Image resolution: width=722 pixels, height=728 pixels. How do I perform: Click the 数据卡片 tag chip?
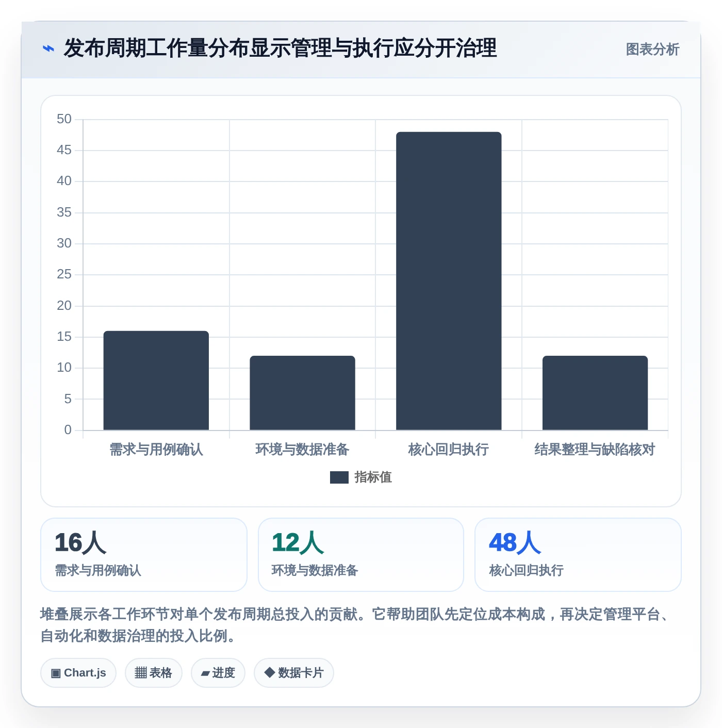[x=294, y=673]
